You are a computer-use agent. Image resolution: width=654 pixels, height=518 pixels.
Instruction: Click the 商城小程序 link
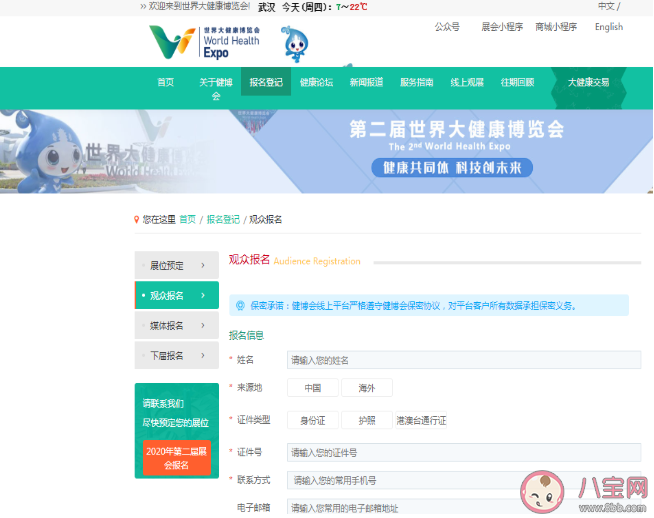(x=556, y=27)
